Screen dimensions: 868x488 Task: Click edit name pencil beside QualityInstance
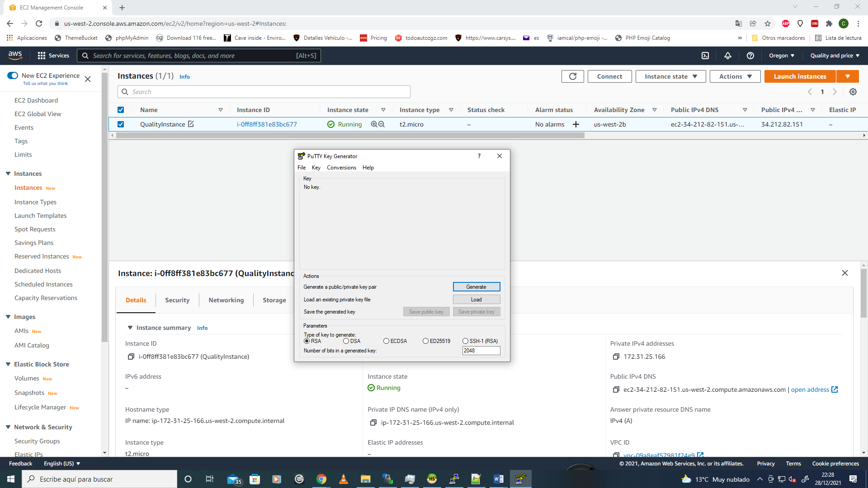[x=191, y=124]
